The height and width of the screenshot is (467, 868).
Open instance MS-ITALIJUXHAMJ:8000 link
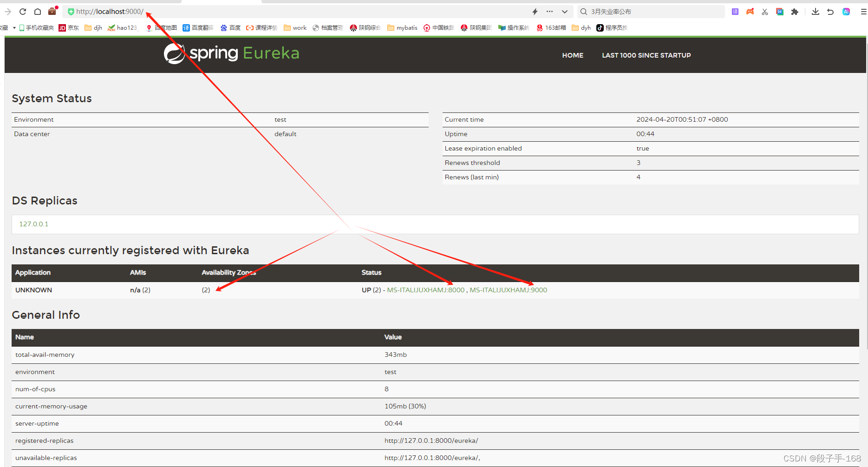point(426,290)
